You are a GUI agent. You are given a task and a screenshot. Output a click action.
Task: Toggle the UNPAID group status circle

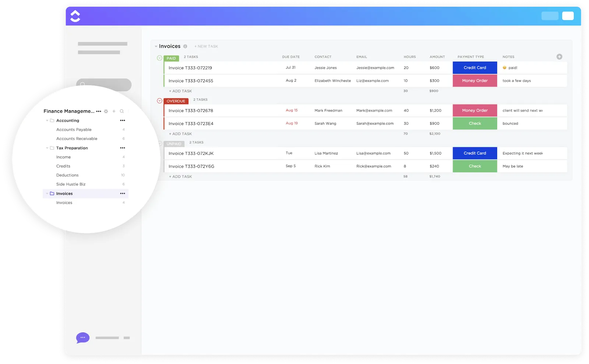(x=160, y=144)
